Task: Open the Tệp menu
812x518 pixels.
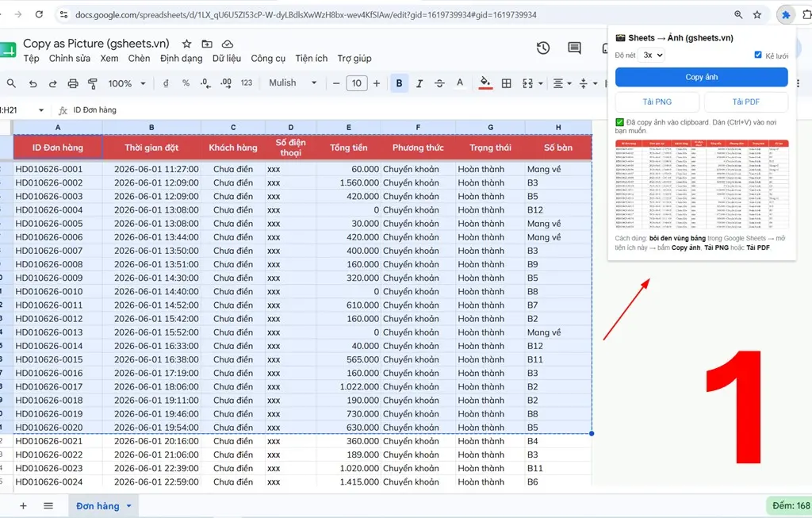Action: pos(31,59)
